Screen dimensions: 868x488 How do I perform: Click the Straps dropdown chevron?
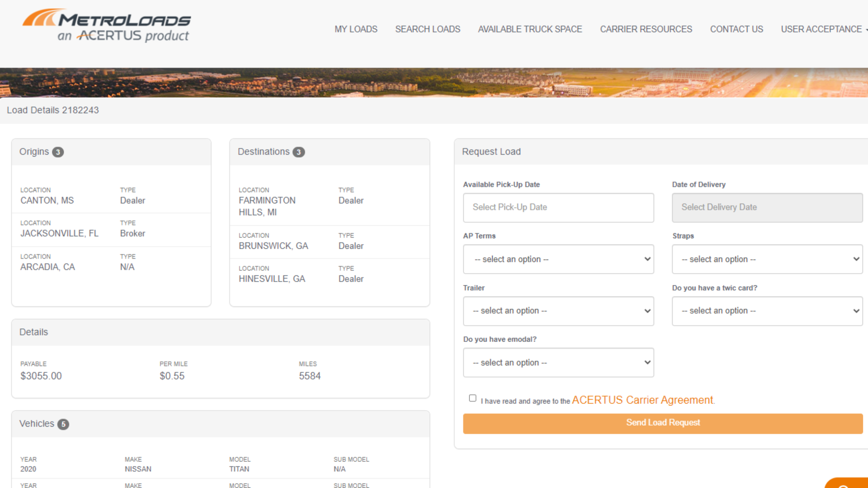click(x=856, y=259)
